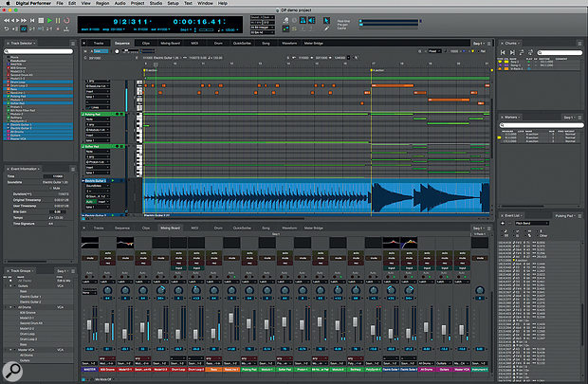Click the undo arrow icon below Rewind

7,28
